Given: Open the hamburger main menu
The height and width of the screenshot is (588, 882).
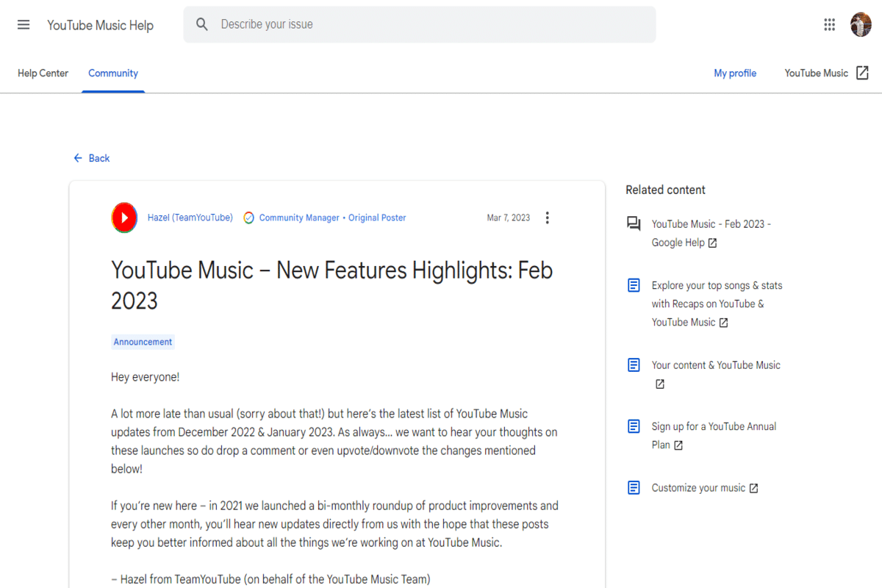Looking at the screenshot, I should coord(24,25).
